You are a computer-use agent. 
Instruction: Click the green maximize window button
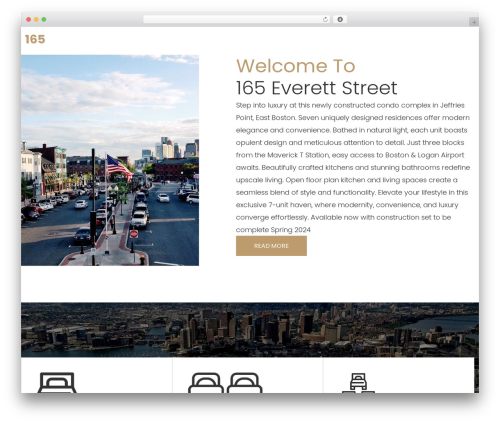pyautogui.click(x=44, y=19)
